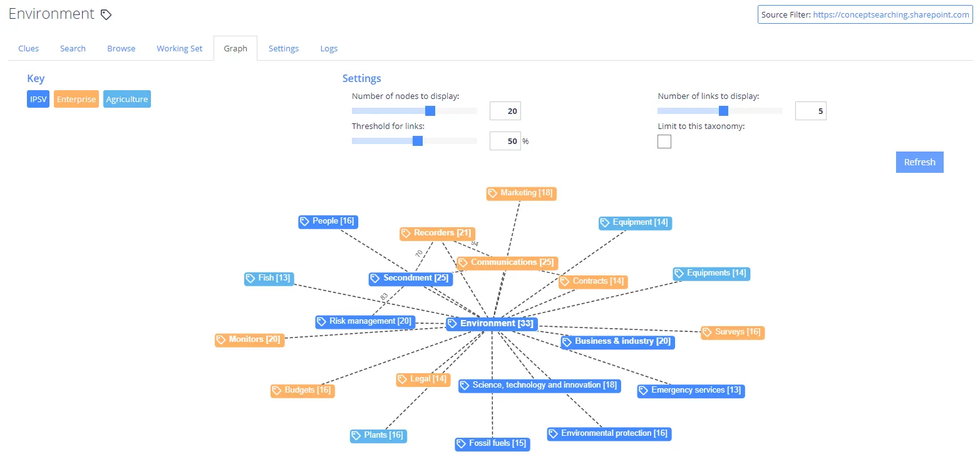This screenshot has height=459, width=980.
Task: Click the Monitors [20] node label
Action: 254,339
